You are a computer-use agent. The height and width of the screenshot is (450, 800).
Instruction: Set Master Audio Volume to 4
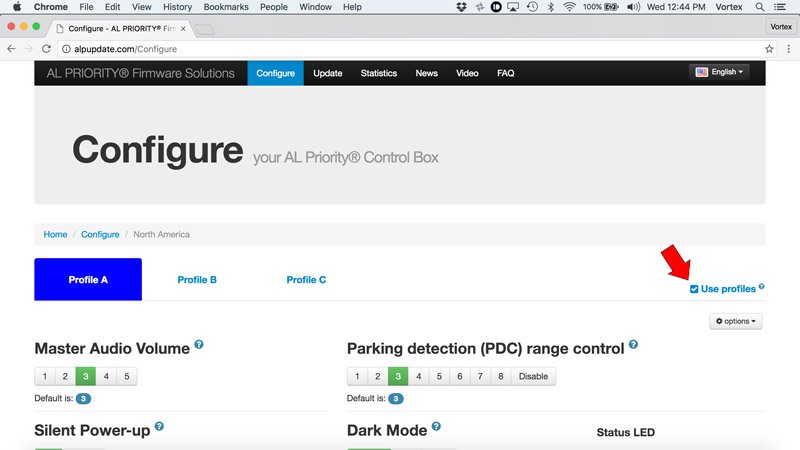(106, 376)
